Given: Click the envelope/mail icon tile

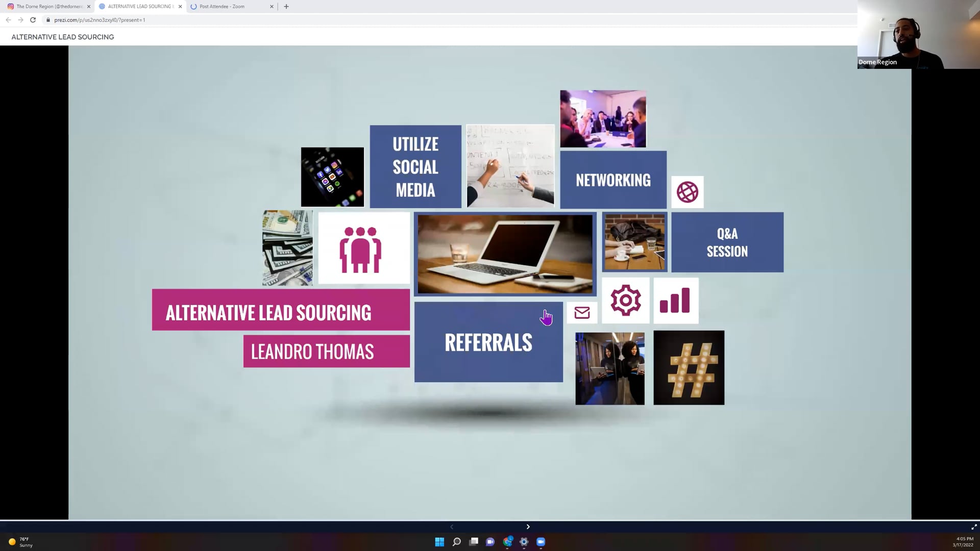Looking at the screenshot, I should 581,312.
